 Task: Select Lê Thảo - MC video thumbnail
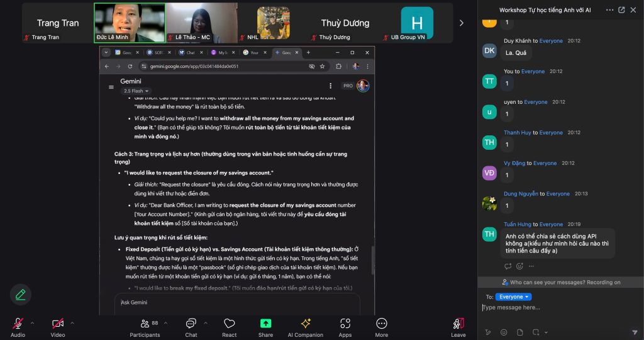point(201,23)
